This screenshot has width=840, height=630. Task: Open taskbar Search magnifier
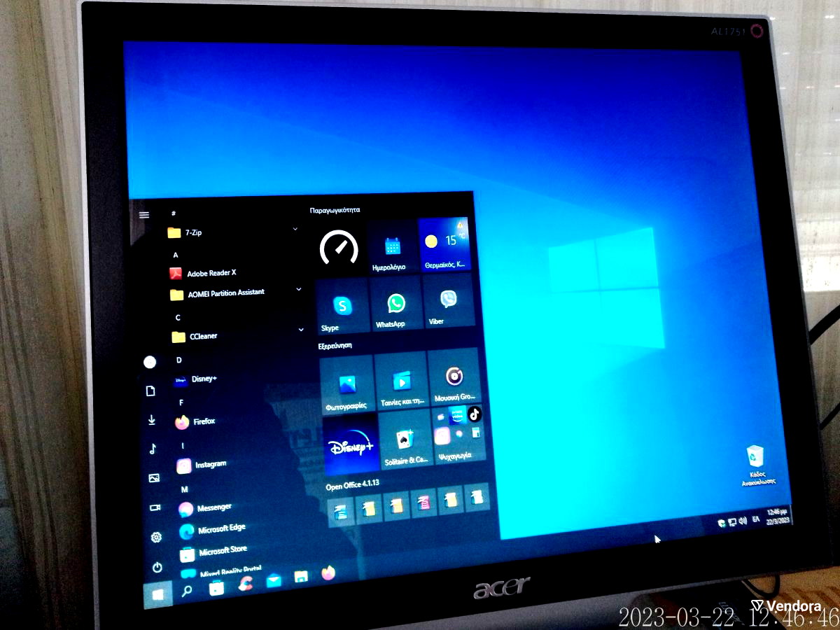(x=187, y=591)
